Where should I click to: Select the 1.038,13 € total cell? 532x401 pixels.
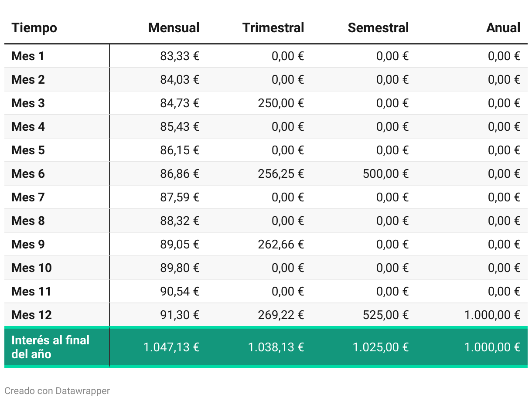(276, 347)
